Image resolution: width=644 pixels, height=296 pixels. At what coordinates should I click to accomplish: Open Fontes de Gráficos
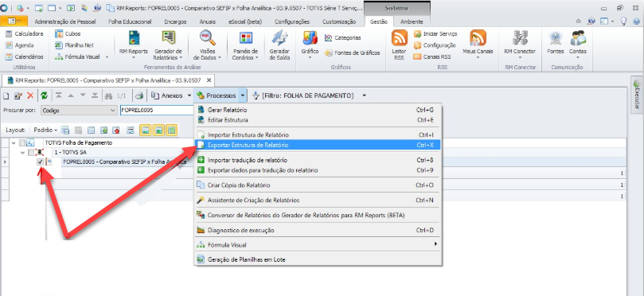pos(353,53)
